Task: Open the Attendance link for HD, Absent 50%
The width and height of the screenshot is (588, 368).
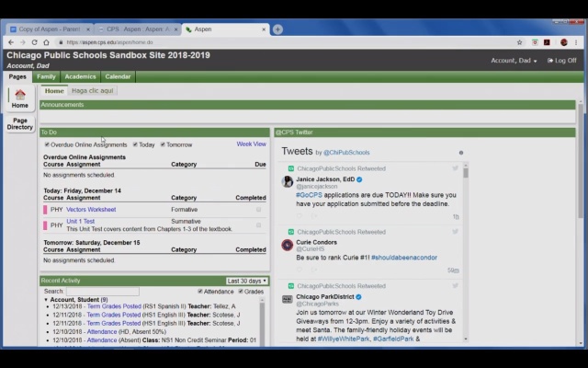Action: click(102, 332)
